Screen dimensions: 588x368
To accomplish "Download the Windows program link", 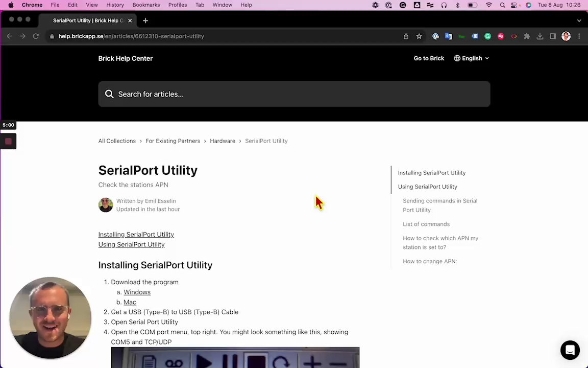I will pyautogui.click(x=137, y=292).
